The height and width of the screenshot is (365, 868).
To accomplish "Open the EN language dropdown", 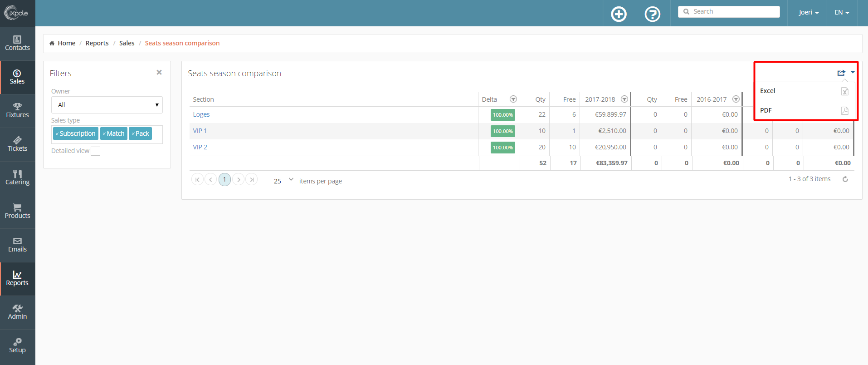I will pos(842,13).
